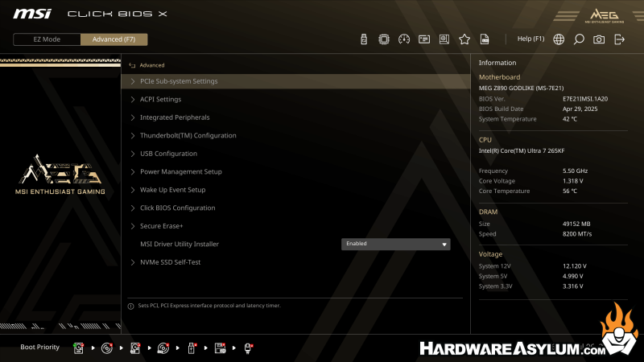Select the floppy disk boot device icon
This screenshot has width=644, height=362.
click(220, 348)
